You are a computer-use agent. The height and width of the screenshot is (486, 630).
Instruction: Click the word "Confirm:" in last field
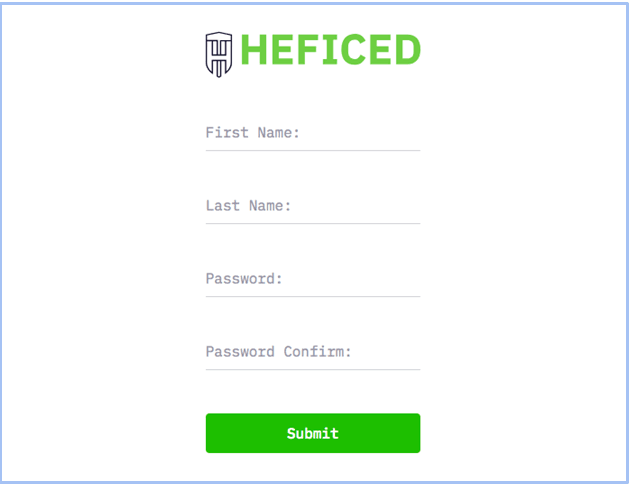coord(317,352)
